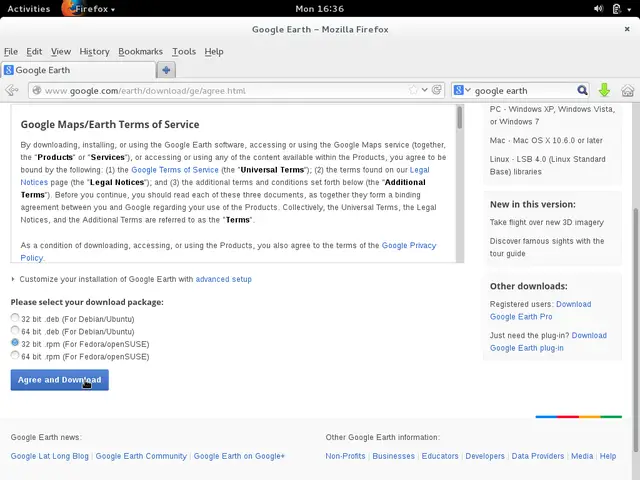Open new tab with plus button

(x=166, y=70)
